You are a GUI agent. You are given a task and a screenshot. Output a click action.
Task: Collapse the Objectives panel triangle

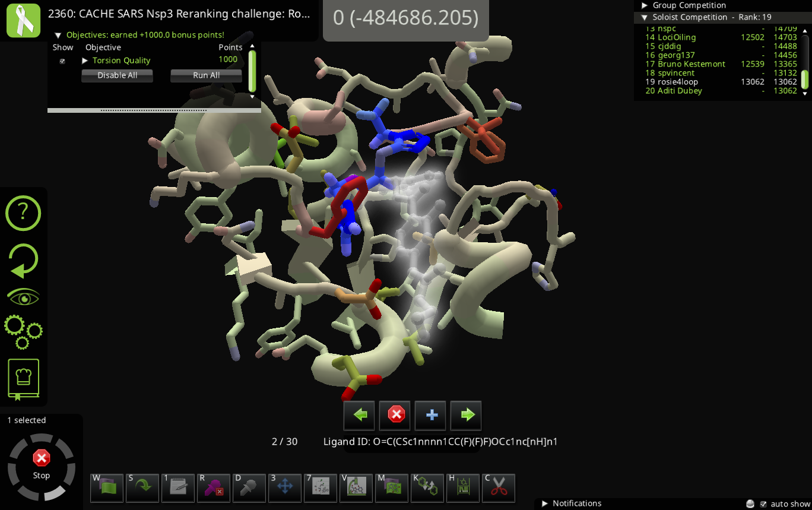pos(58,35)
